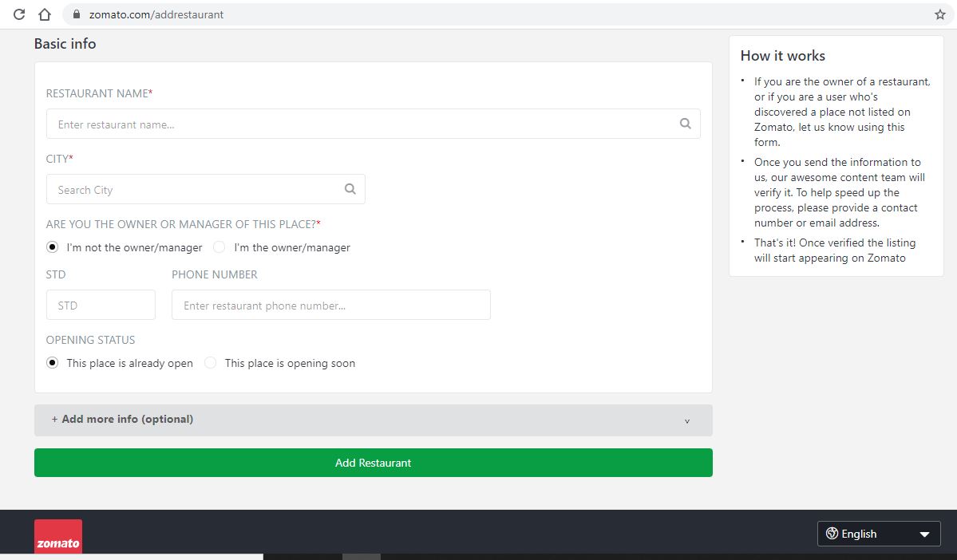Click the restaurant phone number field

pyautogui.click(x=330, y=305)
